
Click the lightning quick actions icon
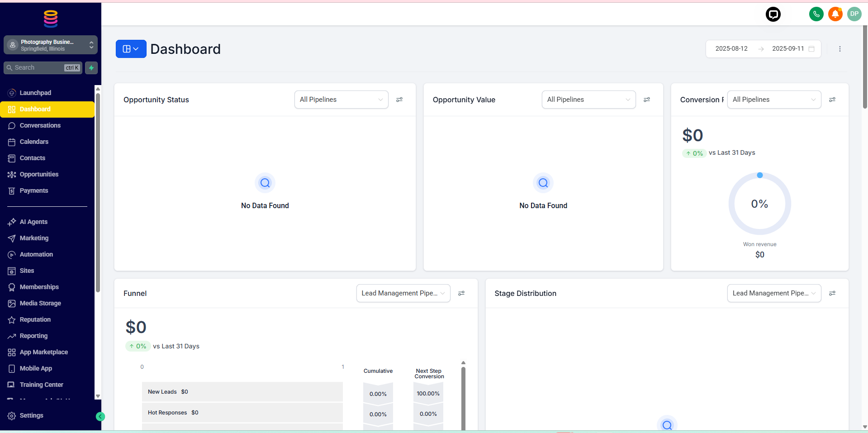pos(91,68)
